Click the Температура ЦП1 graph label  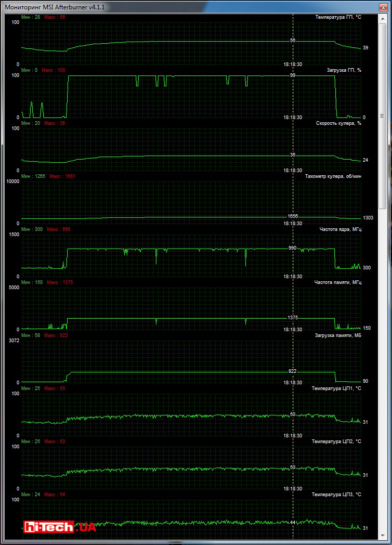tap(336, 388)
